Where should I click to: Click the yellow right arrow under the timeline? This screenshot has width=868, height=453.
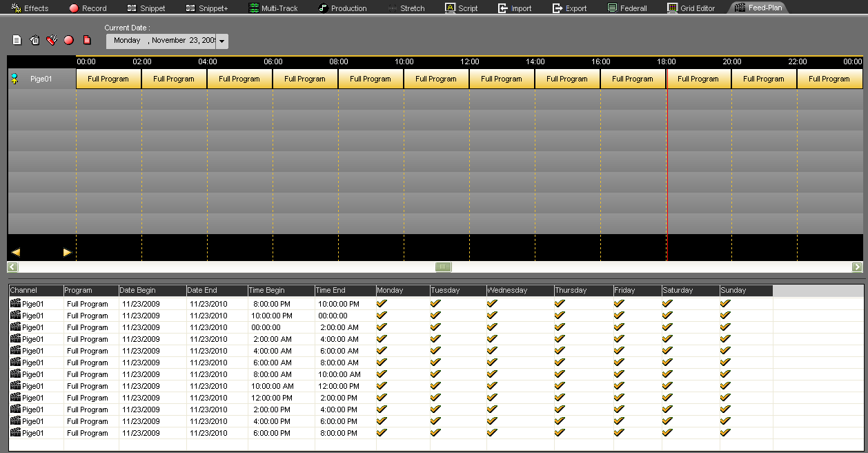click(x=67, y=252)
